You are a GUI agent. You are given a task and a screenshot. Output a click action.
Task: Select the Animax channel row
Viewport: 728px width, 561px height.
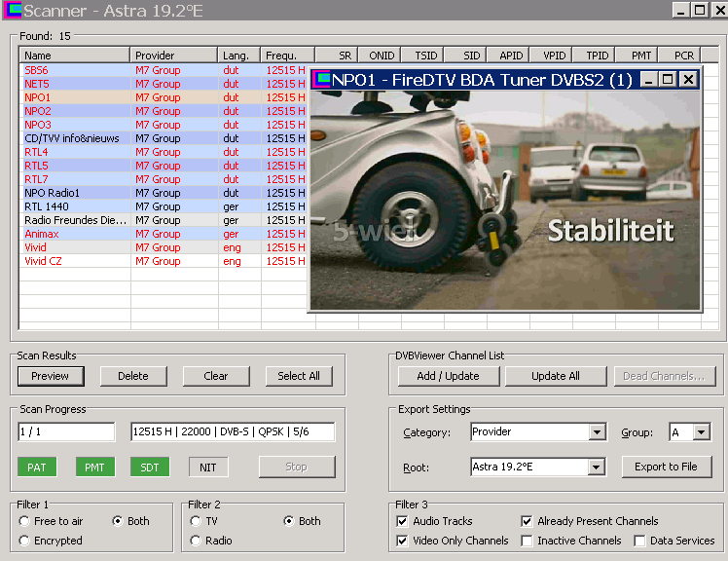point(163,234)
